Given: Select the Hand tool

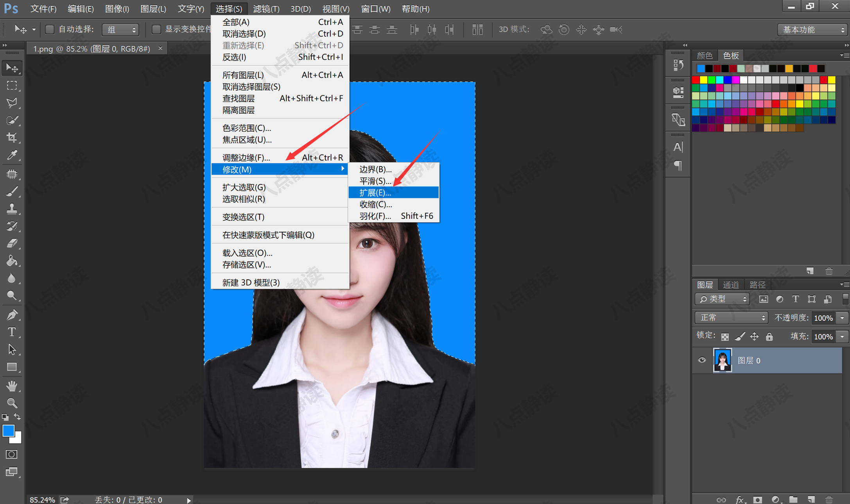Looking at the screenshot, I should tap(12, 386).
